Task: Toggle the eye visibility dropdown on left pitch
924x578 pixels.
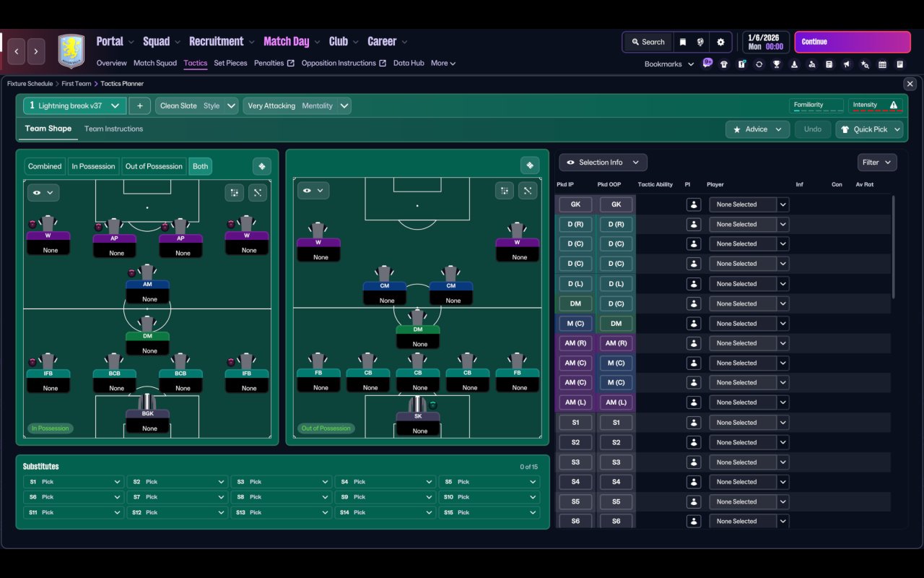Action: point(43,193)
